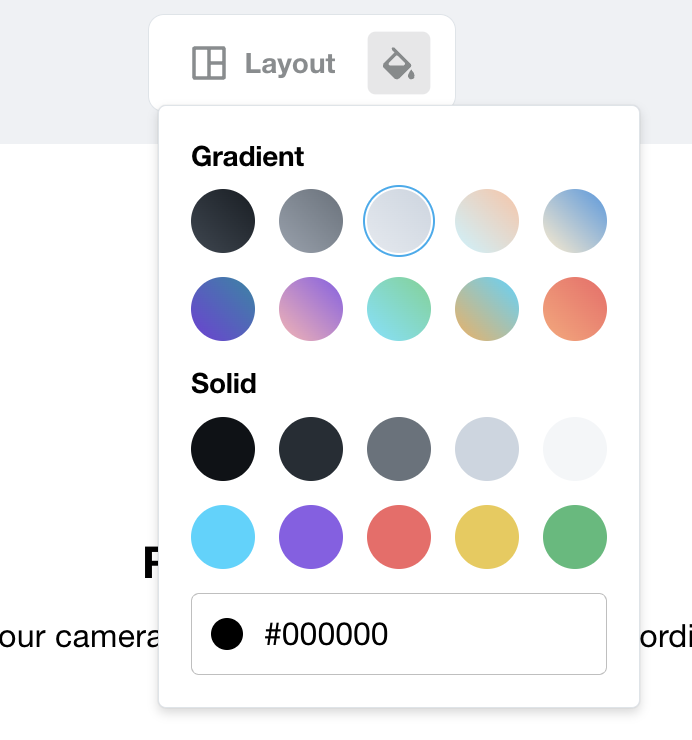
Task: Select the solid black swatch
Action: pos(223,449)
